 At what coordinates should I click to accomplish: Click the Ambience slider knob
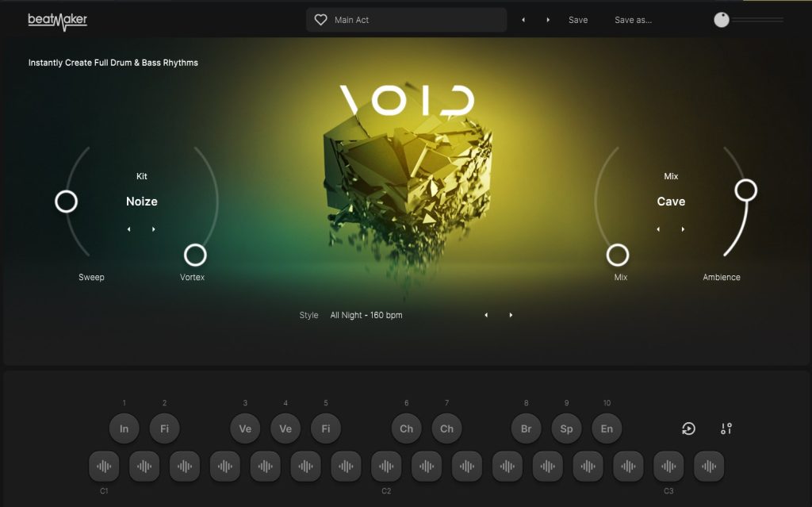click(745, 190)
